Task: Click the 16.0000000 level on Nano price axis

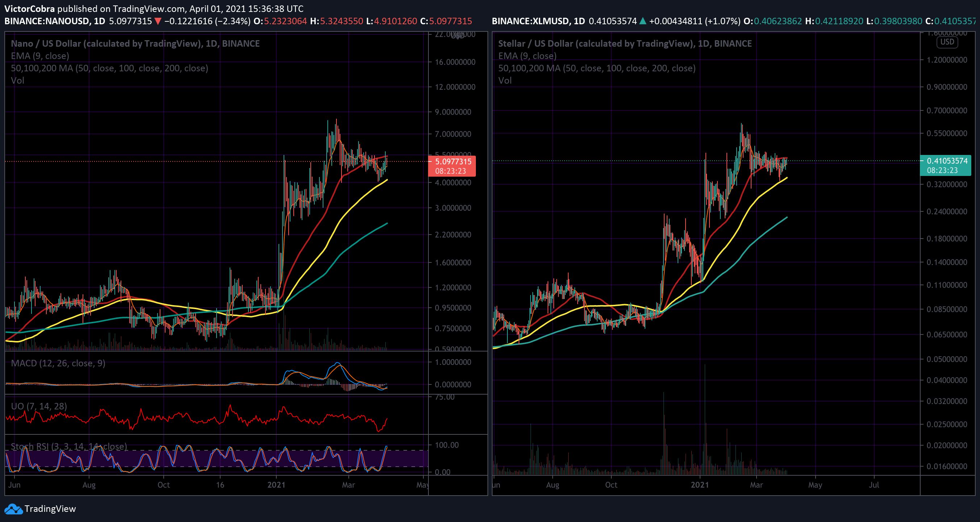Action: coord(455,62)
